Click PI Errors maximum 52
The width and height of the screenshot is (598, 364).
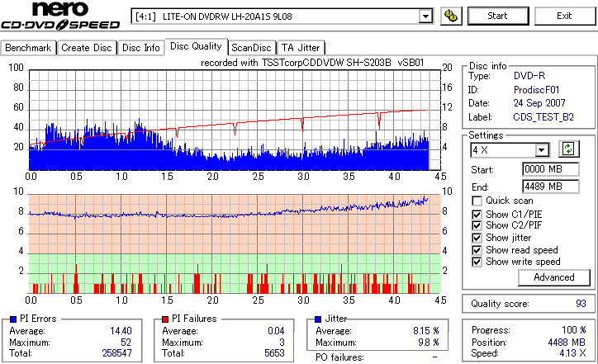pyautogui.click(x=126, y=343)
